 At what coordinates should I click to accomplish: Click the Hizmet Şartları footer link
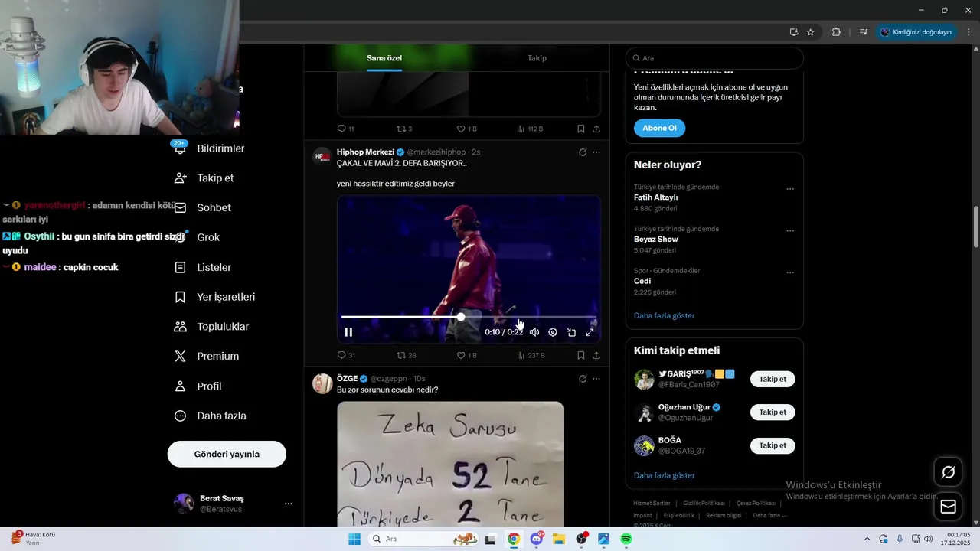652,503
